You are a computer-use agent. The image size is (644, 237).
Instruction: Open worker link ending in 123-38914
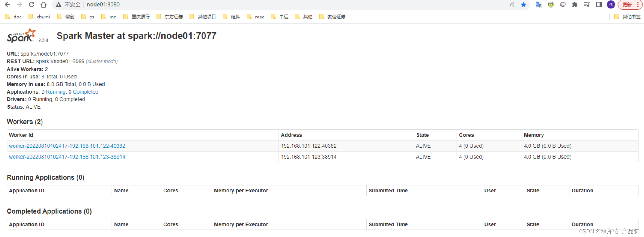[67, 157]
